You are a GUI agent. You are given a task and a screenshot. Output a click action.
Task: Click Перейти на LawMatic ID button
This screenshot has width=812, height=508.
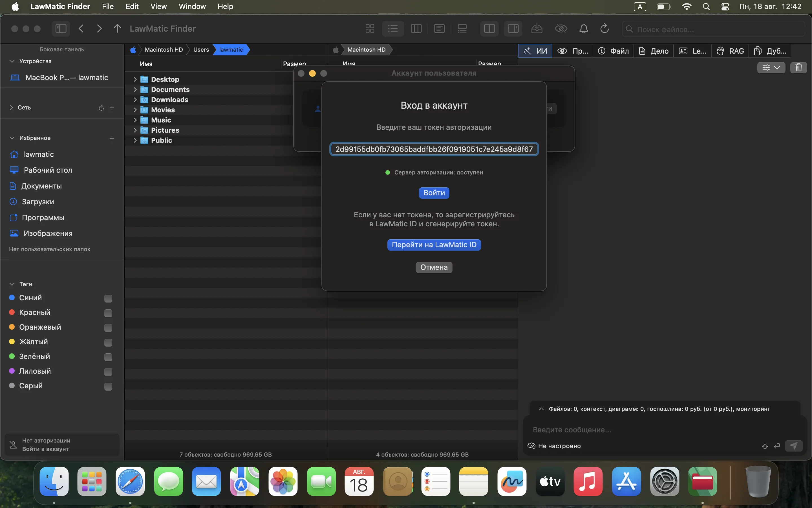click(x=434, y=245)
